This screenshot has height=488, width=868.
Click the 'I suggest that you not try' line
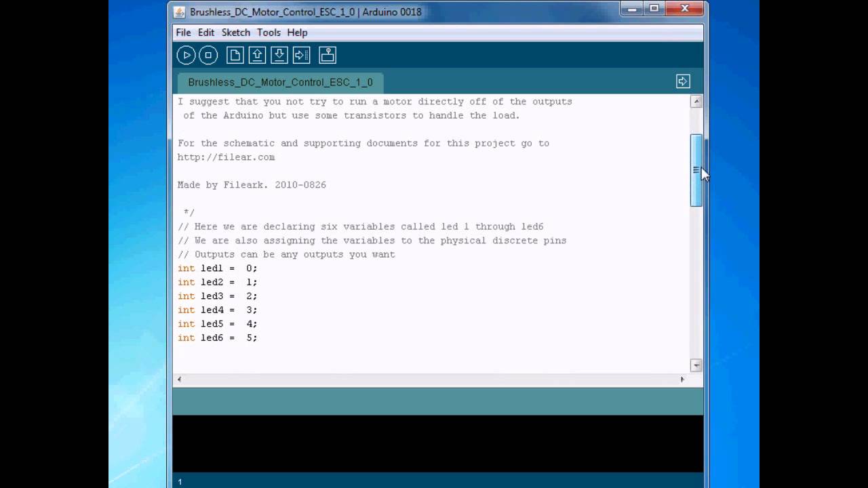375,102
